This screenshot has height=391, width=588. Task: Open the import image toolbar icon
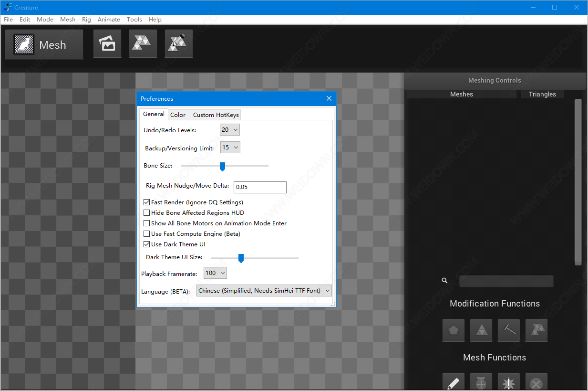107,44
